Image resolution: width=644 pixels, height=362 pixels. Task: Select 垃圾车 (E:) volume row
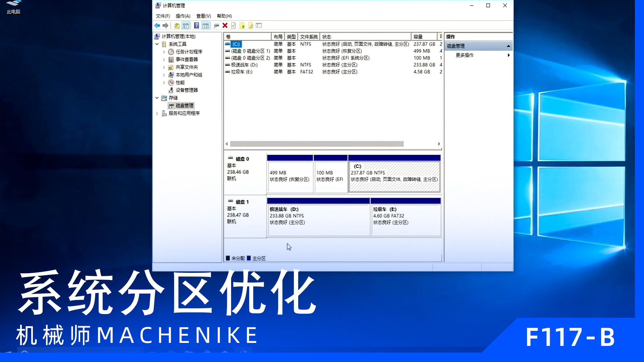click(x=333, y=72)
